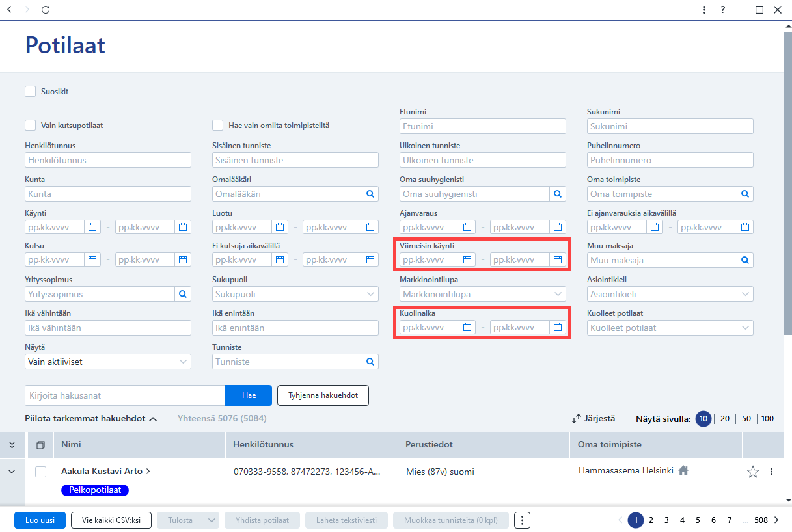Open calendar for Kuolinaika end date
The image size is (792, 532).
pyautogui.click(x=557, y=327)
